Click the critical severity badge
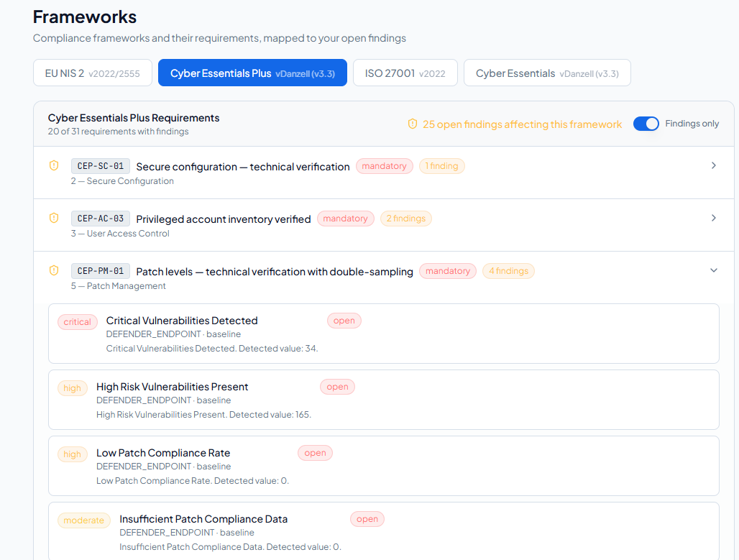This screenshot has width=739, height=560. point(78,322)
